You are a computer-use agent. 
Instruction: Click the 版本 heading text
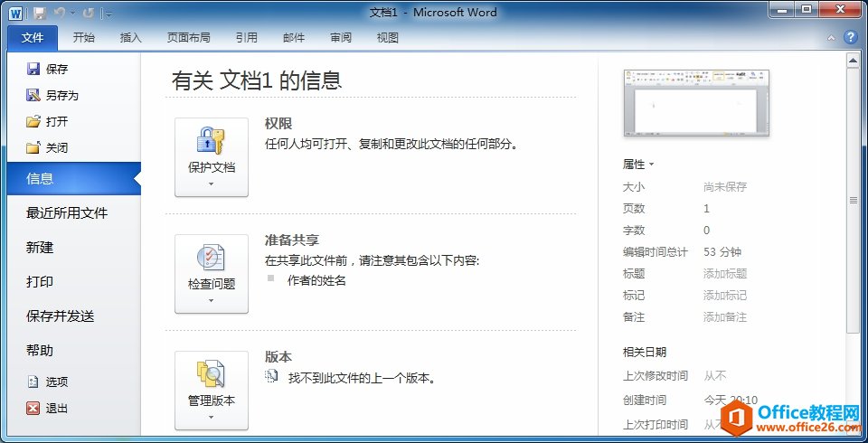click(x=278, y=357)
